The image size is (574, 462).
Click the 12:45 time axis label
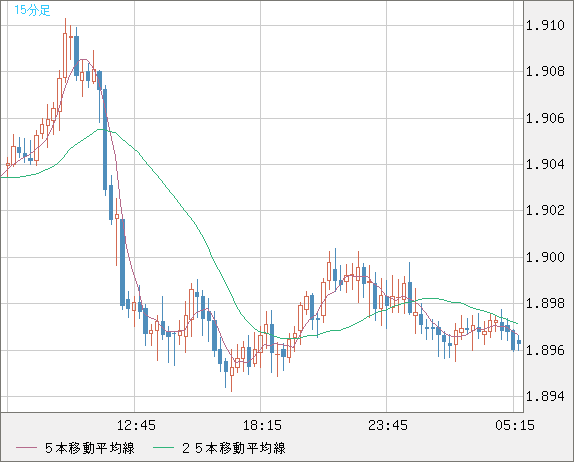point(136,425)
